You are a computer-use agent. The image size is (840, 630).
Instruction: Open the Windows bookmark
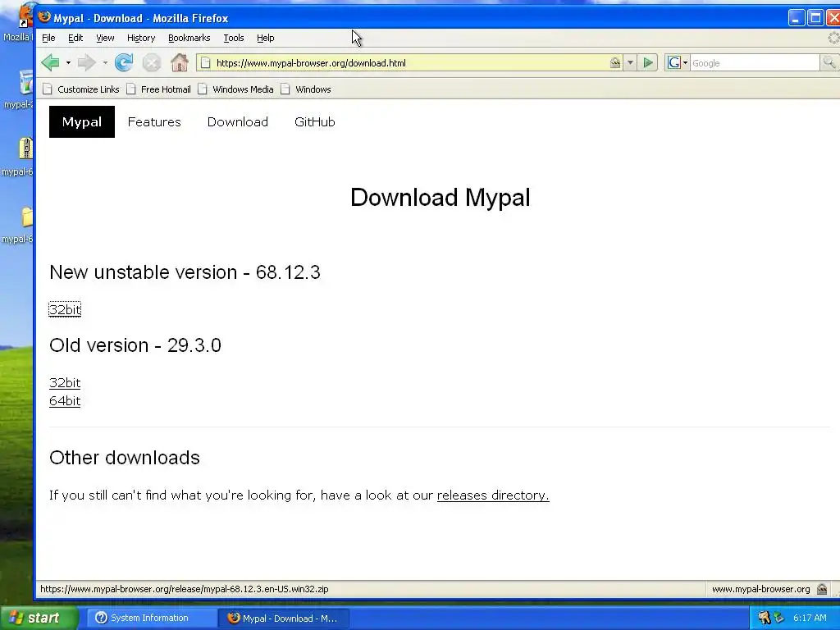[x=306, y=89]
